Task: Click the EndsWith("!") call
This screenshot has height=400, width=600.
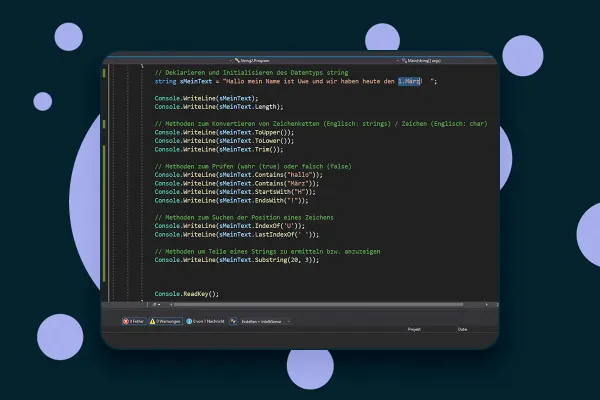Action: point(278,201)
